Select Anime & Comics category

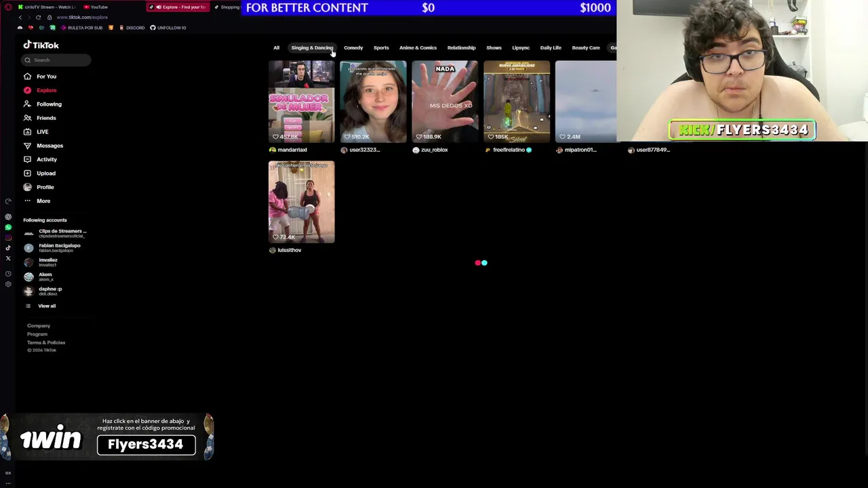(x=418, y=47)
